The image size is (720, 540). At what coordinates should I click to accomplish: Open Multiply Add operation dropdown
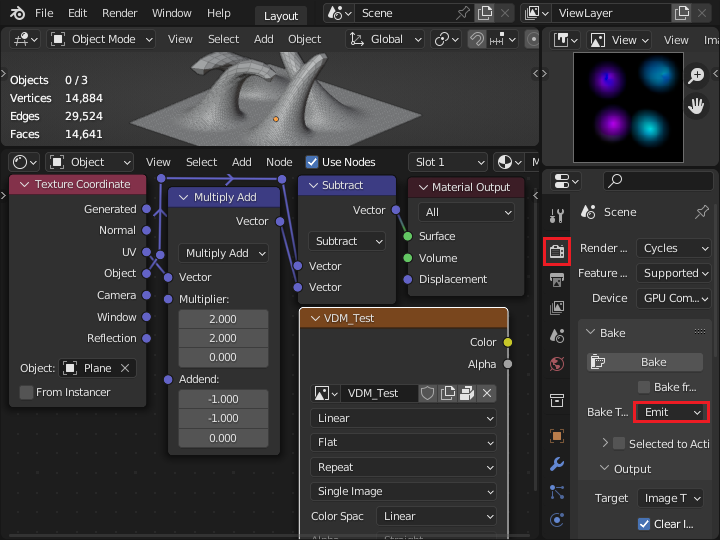coord(224,253)
